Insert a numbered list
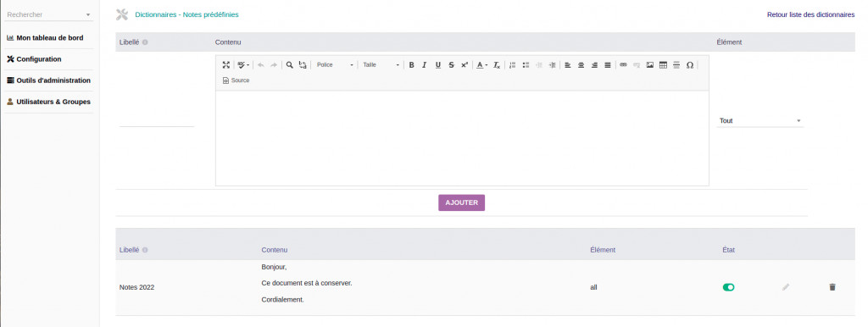 click(512, 64)
